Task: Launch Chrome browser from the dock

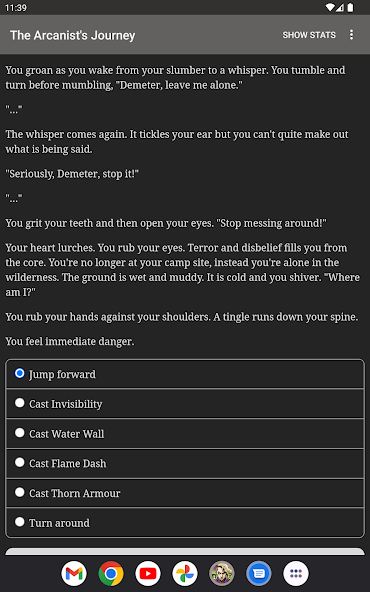Action: point(111,574)
